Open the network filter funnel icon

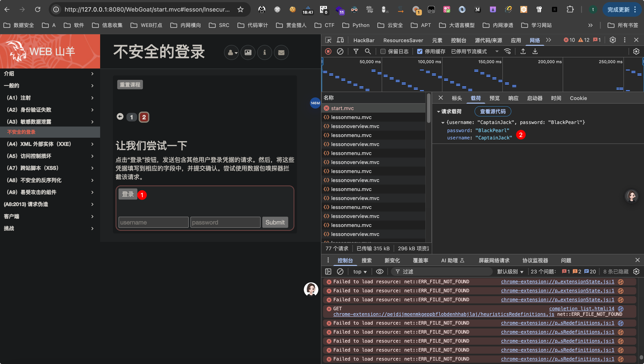pos(356,52)
